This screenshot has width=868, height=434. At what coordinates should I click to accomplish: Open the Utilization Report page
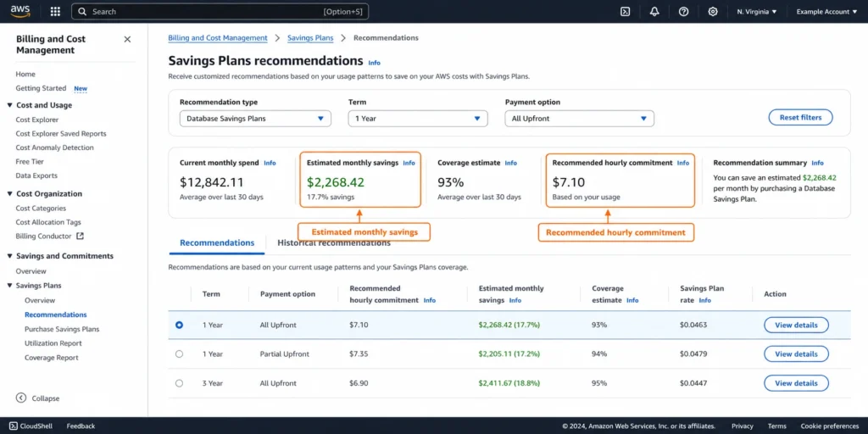click(53, 343)
